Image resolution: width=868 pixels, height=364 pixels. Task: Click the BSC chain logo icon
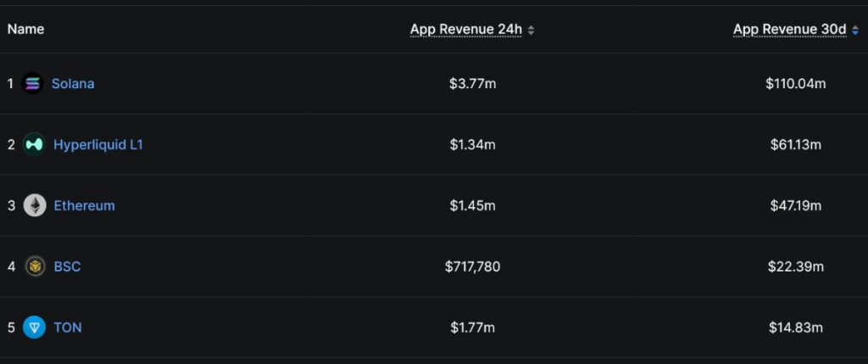[x=35, y=266]
